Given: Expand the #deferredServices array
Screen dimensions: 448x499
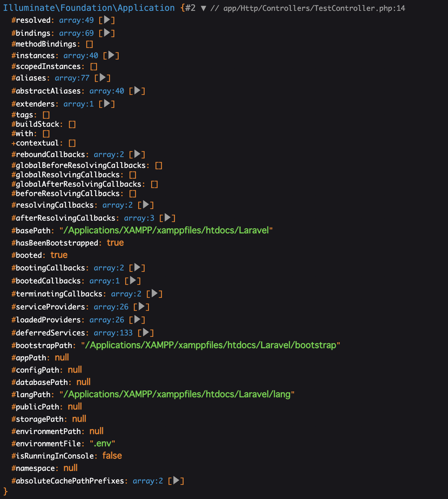Looking at the screenshot, I should click(x=146, y=333).
